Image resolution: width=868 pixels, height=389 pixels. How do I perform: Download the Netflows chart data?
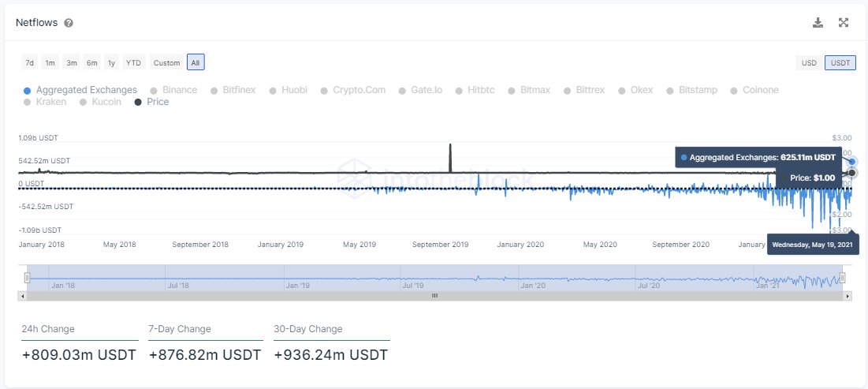[818, 23]
